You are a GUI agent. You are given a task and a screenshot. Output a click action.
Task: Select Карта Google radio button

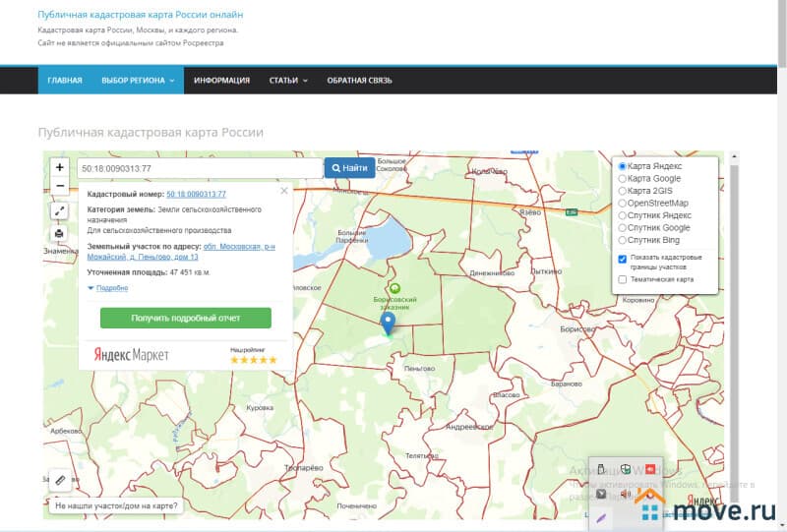[x=622, y=179]
